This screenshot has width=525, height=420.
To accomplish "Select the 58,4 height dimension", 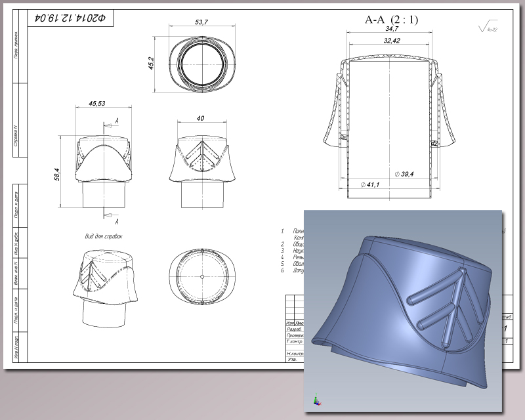I will click(x=56, y=175).
